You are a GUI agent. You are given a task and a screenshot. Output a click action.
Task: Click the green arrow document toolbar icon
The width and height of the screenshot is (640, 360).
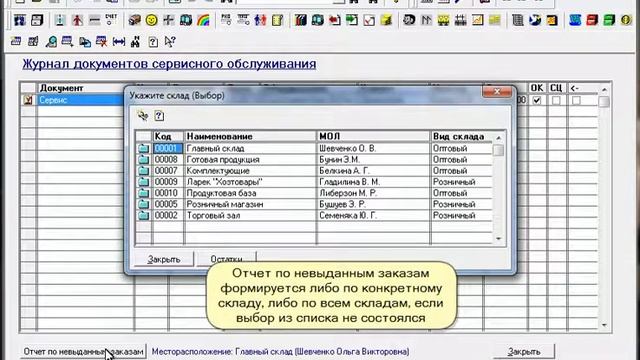point(352,20)
